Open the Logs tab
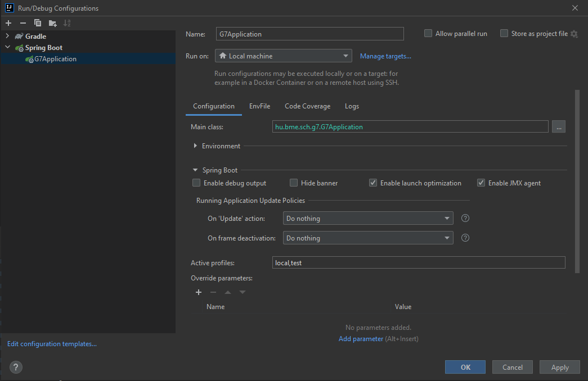This screenshot has width=588, height=381. [x=352, y=106]
